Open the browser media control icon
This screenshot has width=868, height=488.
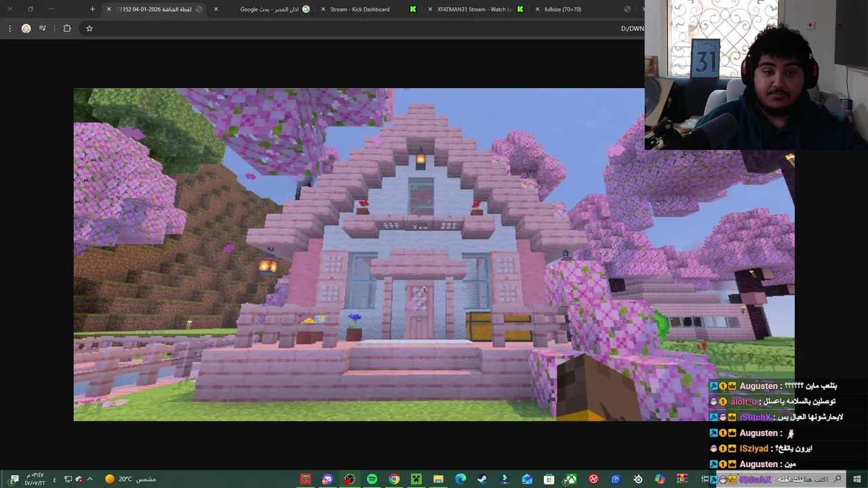[43, 28]
